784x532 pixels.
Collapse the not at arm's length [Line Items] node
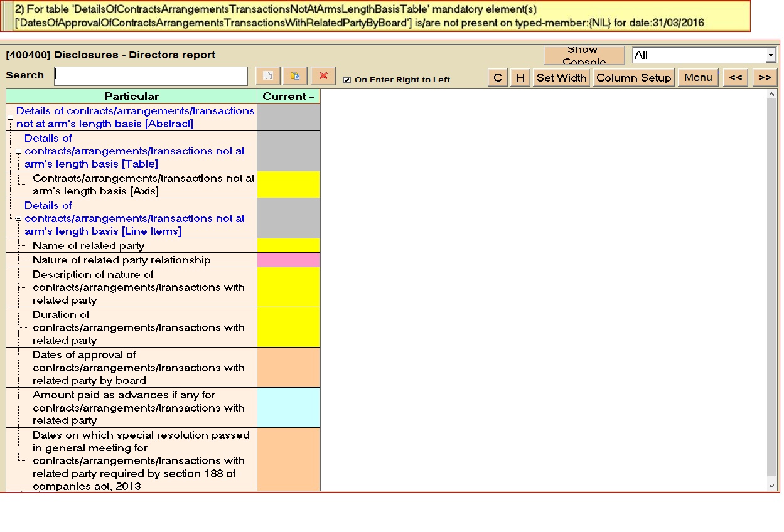[18, 218]
